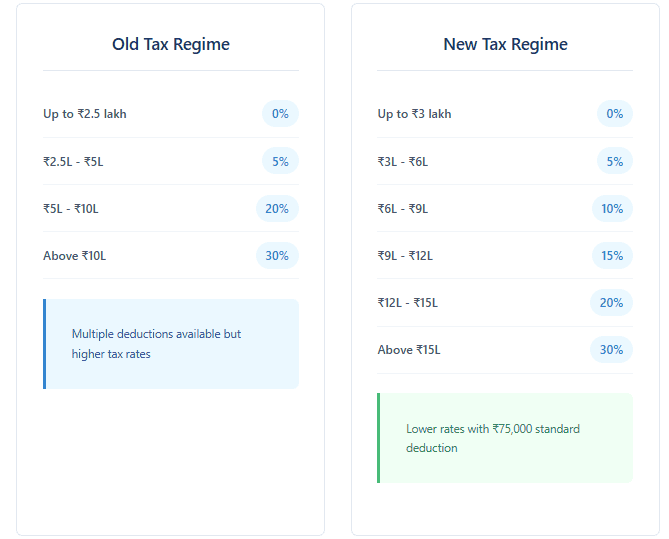Click the 15% badge for ₹9L - ₹12L
The width and height of the screenshot is (669, 539).
point(612,256)
